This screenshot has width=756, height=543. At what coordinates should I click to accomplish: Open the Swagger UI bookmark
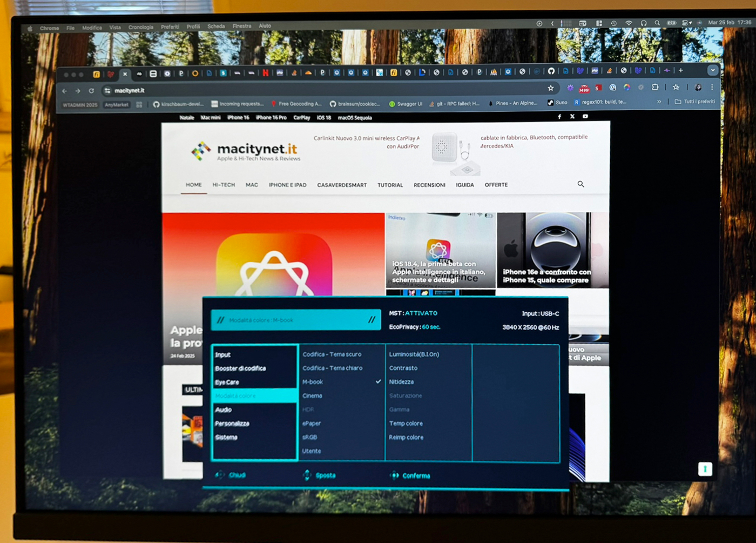pyautogui.click(x=406, y=104)
